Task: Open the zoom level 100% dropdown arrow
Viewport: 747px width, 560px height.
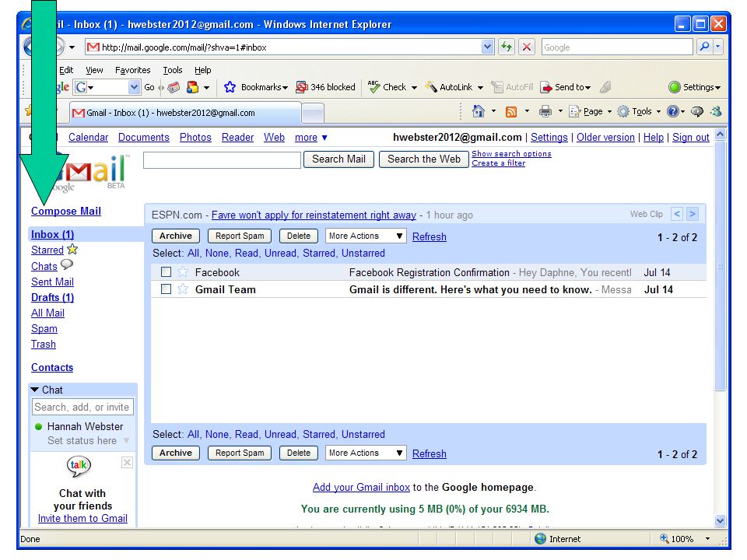Action: [707, 538]
